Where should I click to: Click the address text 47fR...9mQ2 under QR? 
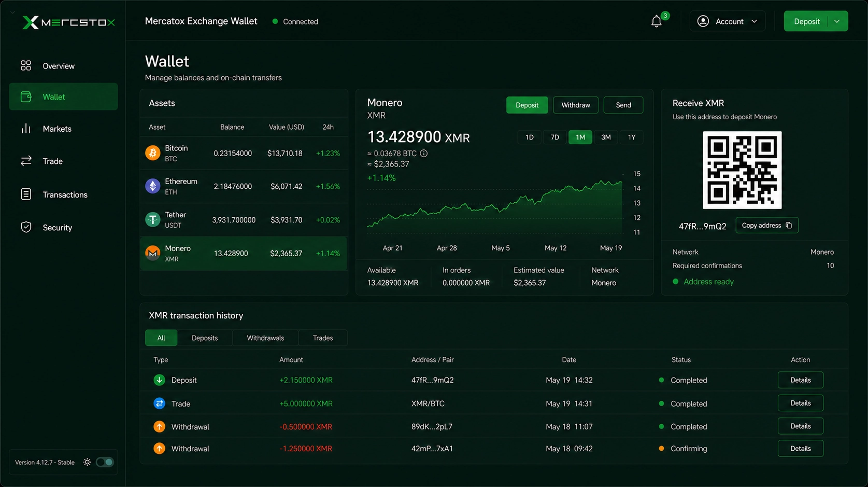click(x=703, y=226)
